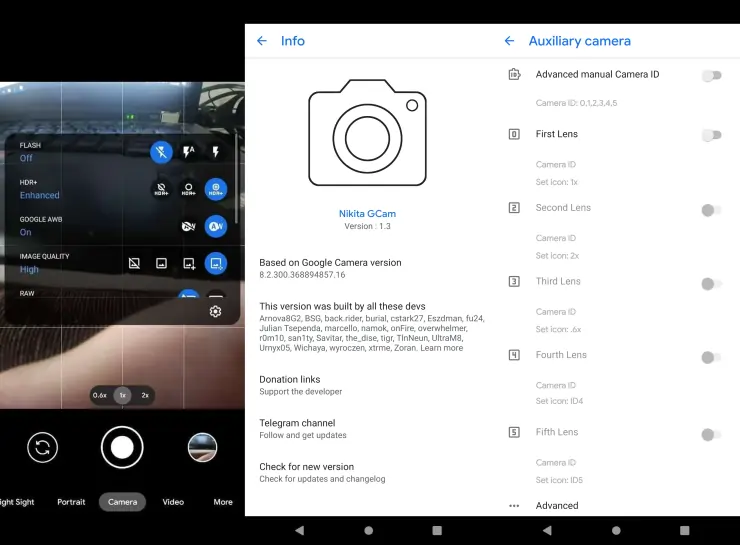This screenshot has height=545, width=740.
Task: Go back from Info screen
Action: [x=262, y=41]
